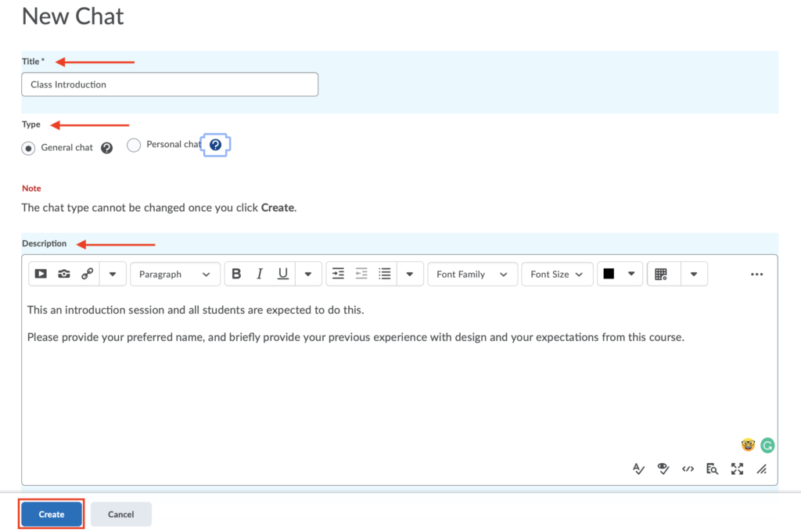Click the decrease indent icon
Viewport: 801px width, 532px height.
[x=361, y=274]
